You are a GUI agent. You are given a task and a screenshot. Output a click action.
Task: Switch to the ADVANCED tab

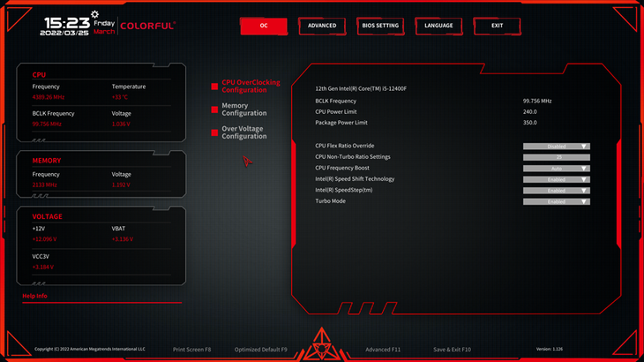[x=322, y=26]
